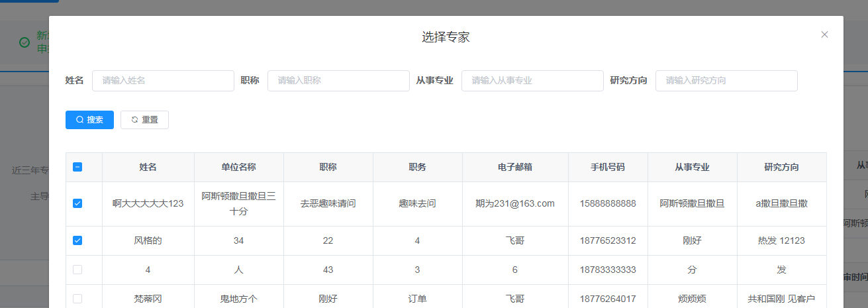This screenshot has width=868, height=308.
Task: Focus the 从事专业 input field
Action: point(532,81)
